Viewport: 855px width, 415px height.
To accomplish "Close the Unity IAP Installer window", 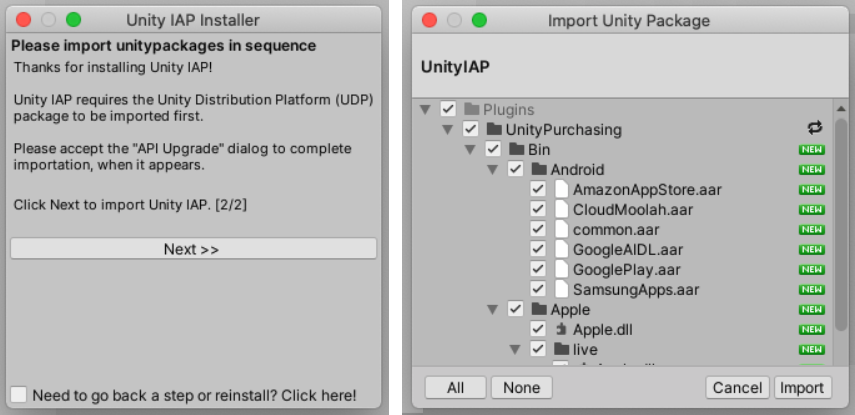I will (x=23, y=20).
